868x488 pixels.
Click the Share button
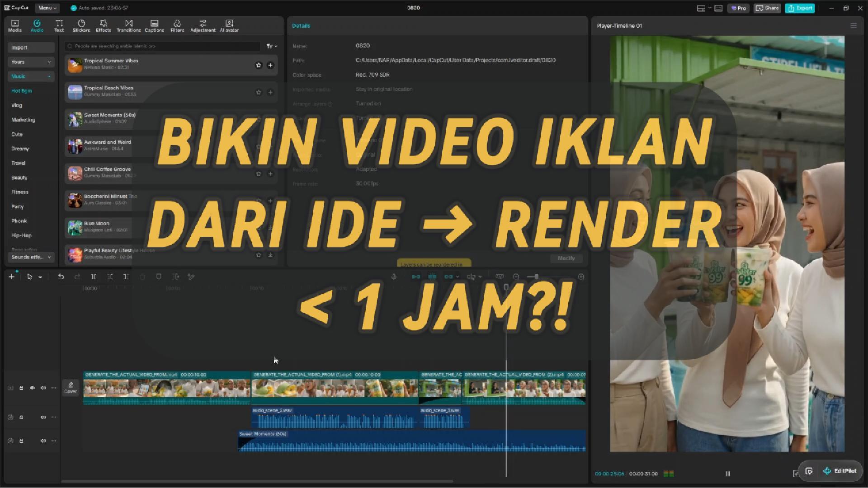[x=768, y=8]
